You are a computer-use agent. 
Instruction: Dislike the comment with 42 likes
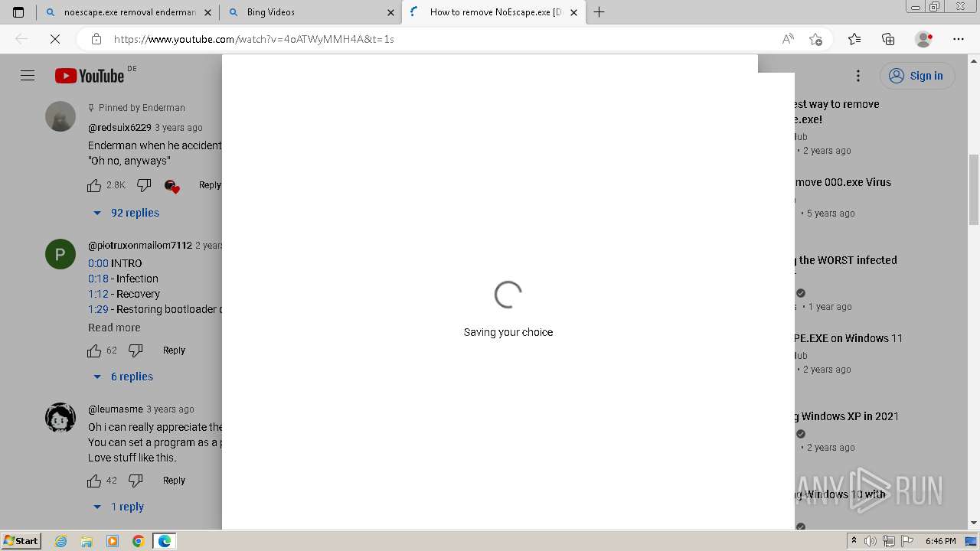136,481
